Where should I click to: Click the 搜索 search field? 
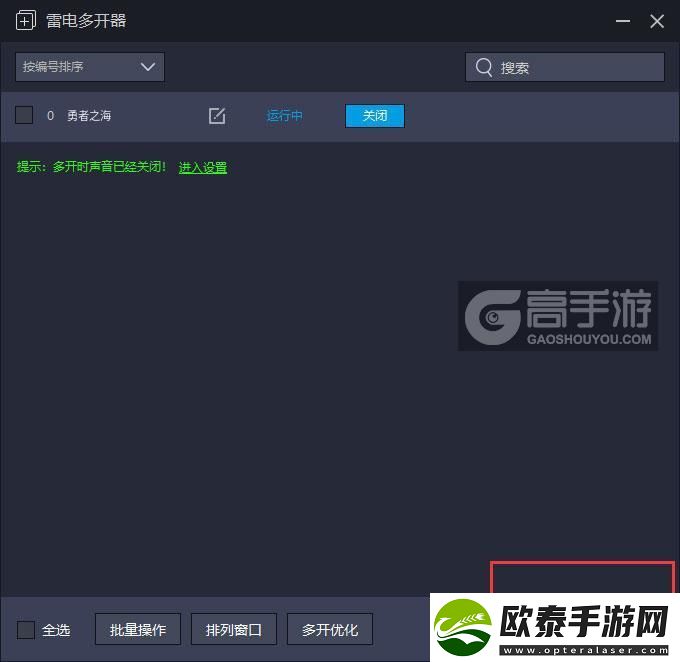pyautogui.click(x=565, y=67)
